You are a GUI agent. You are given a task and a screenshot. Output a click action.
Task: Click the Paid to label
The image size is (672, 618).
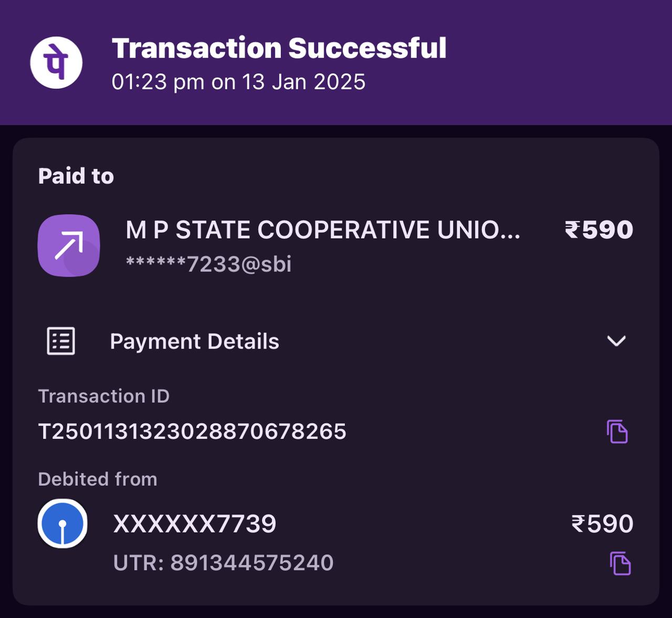point(76,176)
